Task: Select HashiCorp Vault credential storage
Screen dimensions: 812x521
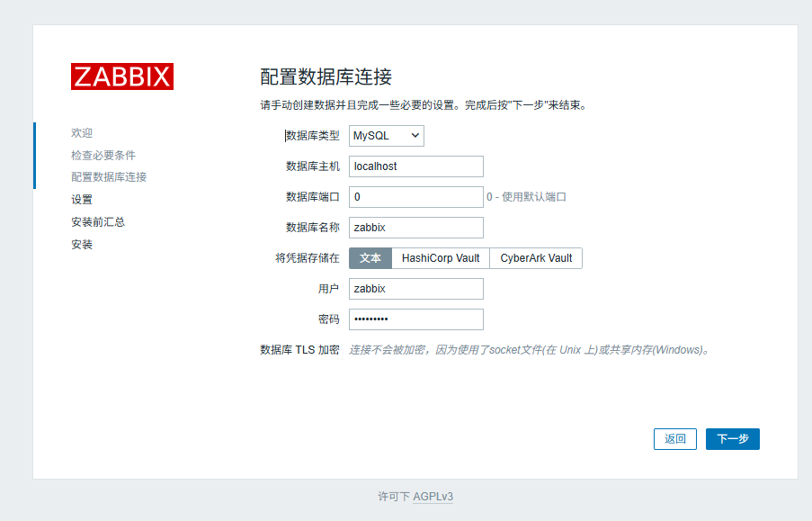Action: pos(441,258)
